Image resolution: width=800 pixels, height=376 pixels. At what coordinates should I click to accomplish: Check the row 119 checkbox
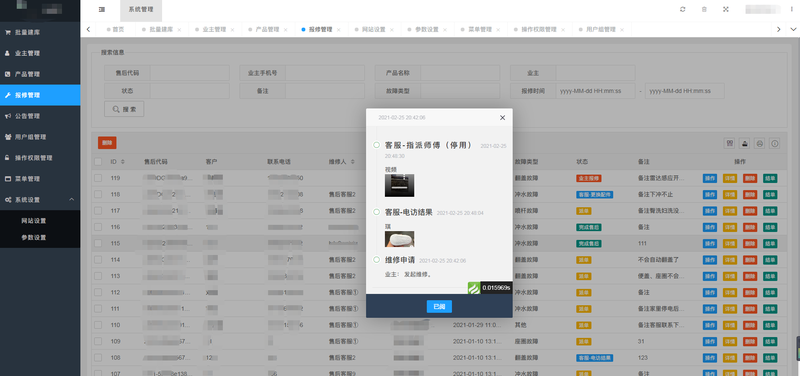98,178
